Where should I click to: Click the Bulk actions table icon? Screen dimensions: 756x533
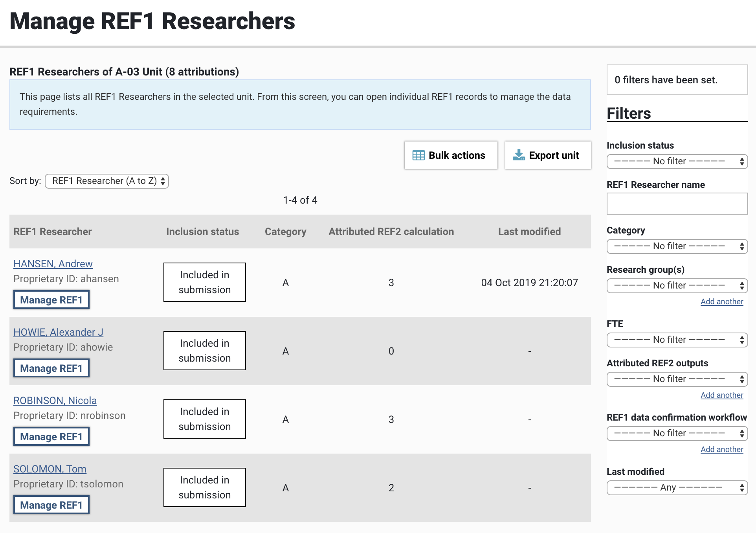[418, 155]
